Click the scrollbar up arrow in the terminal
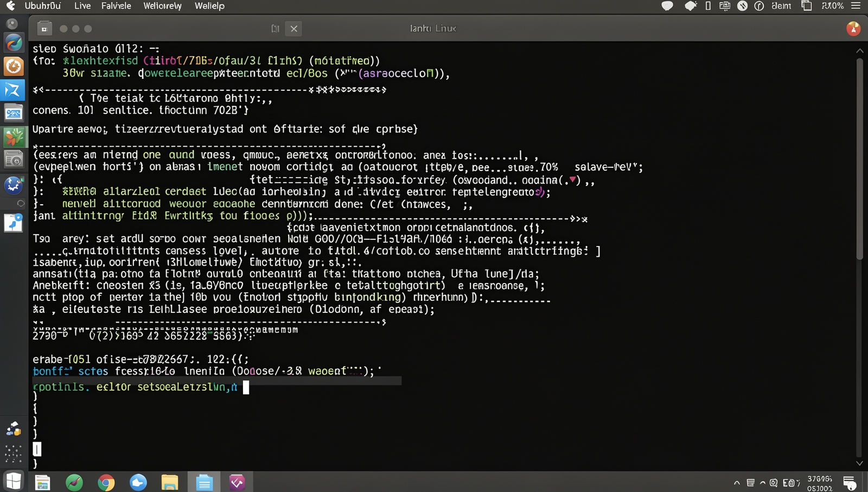Viewport: 868px width, 492px height. 859,51
